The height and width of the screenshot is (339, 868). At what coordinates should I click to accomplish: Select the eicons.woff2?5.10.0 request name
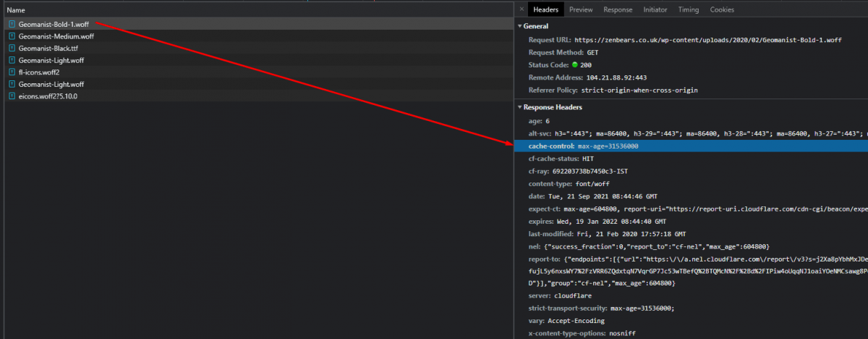click(48, 96)
